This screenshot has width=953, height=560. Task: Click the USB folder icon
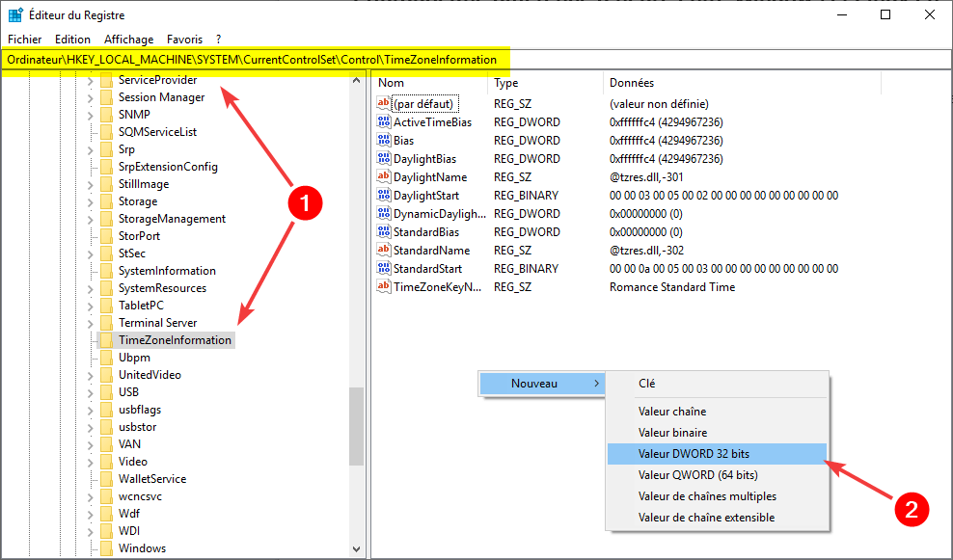[106, 392]
